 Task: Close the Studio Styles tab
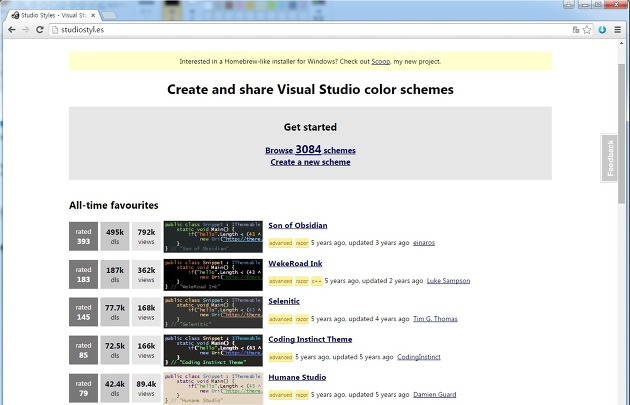[93, 15]
